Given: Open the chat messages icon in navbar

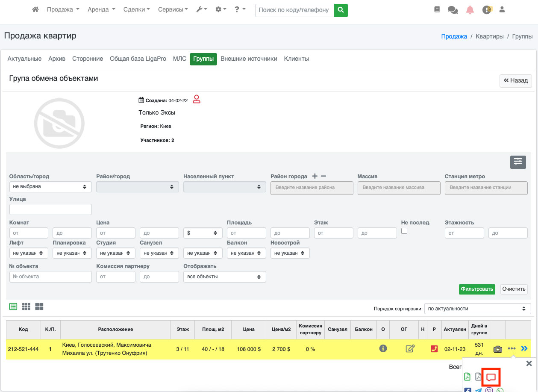Looking at the screenshot, I should click(x=453, y=10).
